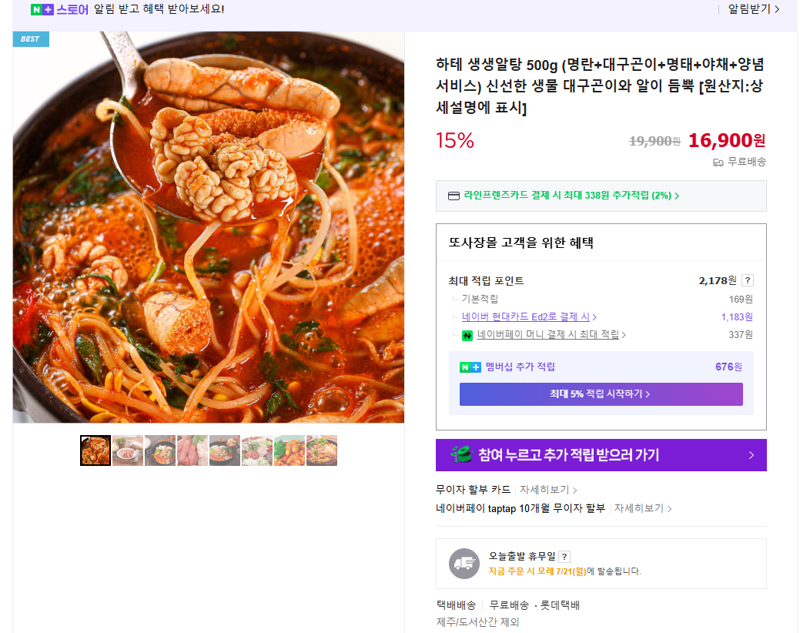Click the green N pay icon

[x=467, y=336]
